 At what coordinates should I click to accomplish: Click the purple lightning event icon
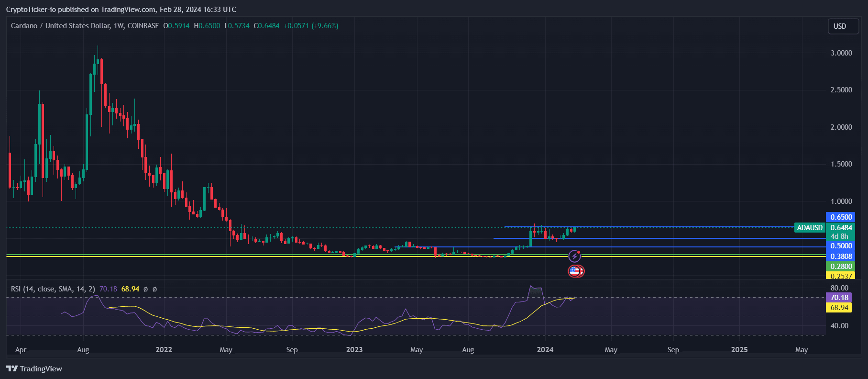tap(574, 256)
